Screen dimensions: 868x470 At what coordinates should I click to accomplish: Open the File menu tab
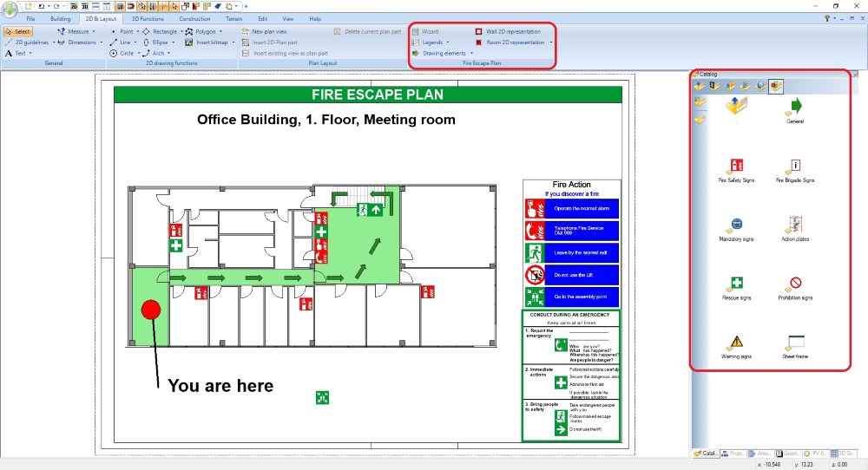pyautogui.click(x=30, y=19)
